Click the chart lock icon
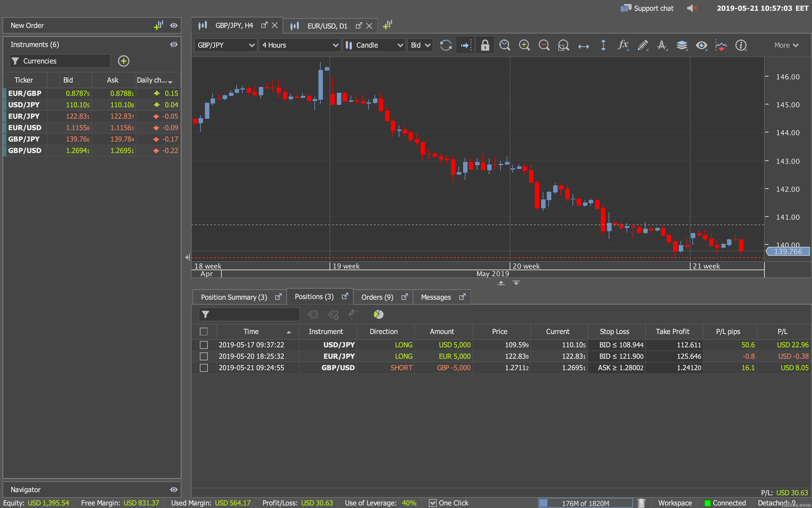The height and width of the screenshot is (508, 812). tap(485, 45)
